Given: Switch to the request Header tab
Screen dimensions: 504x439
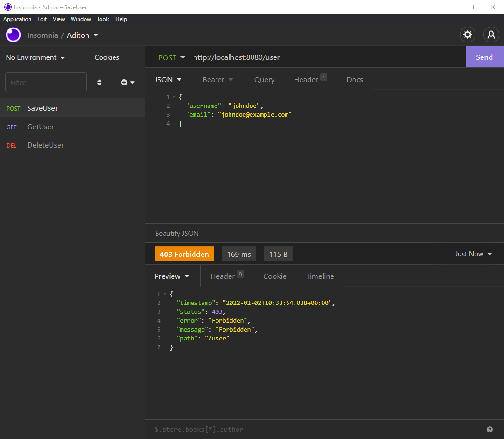Looking at the screenshot, I should pyautogui.click(x=310, y=79).
